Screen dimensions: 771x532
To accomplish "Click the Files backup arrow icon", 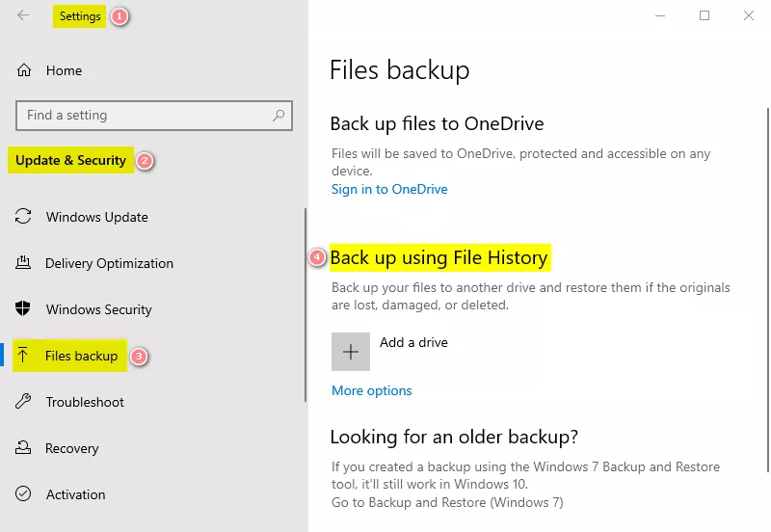I will point(22,355).
